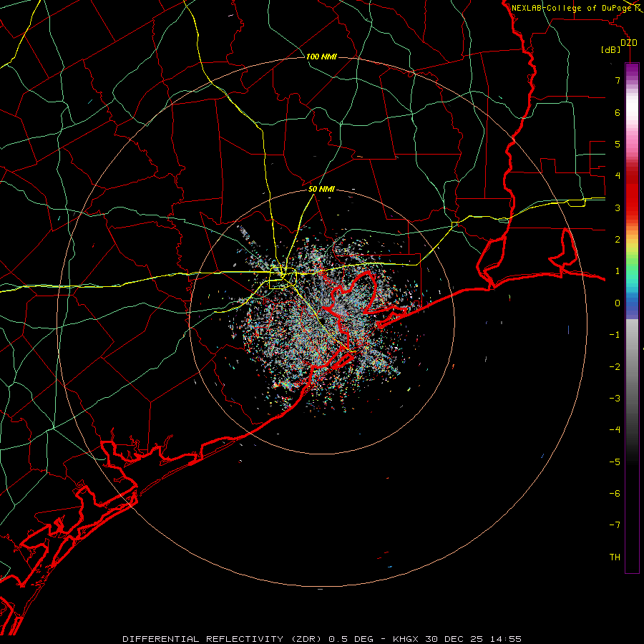The image size is (644, 644).
Task: Click the 7 value on color scale
Action: [618, 80]
